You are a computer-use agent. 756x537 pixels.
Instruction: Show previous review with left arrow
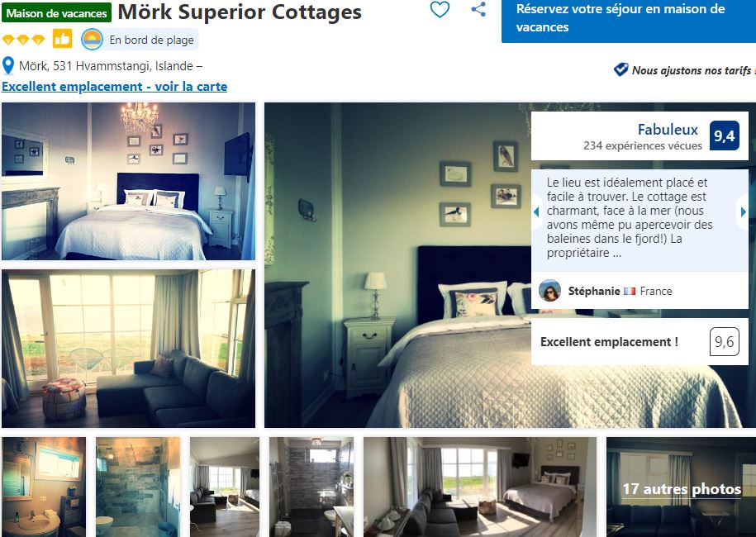536,211
